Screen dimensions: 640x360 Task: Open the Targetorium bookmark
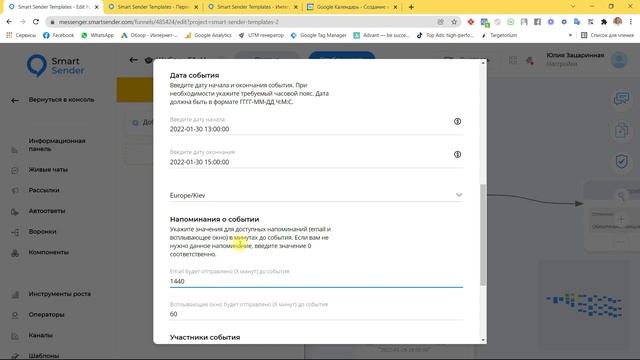coord(499,36)
